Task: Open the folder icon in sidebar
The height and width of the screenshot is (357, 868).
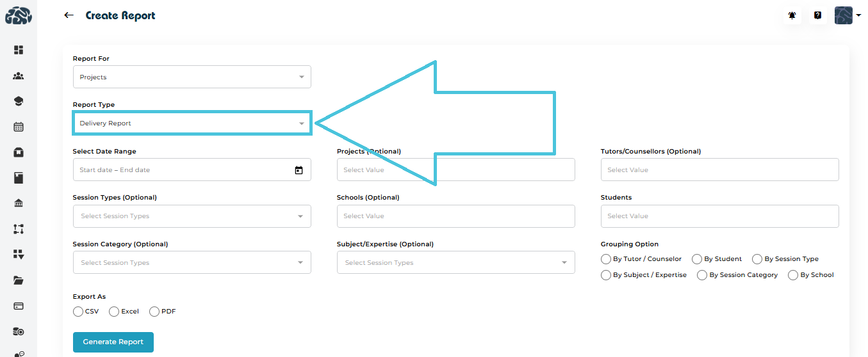Action: 19,280
